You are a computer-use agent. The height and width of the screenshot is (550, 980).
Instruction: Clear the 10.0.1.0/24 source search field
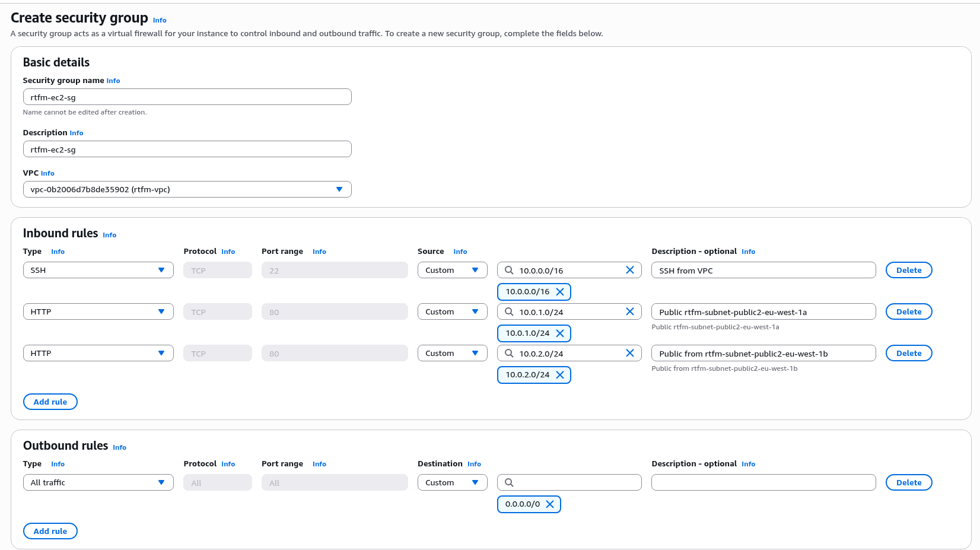tap(629, 311)
